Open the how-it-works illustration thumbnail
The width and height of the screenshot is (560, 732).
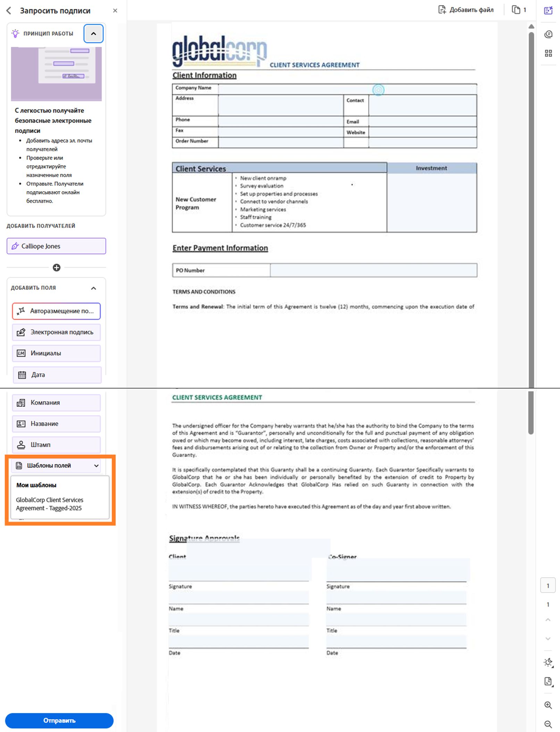click(56, 74)
